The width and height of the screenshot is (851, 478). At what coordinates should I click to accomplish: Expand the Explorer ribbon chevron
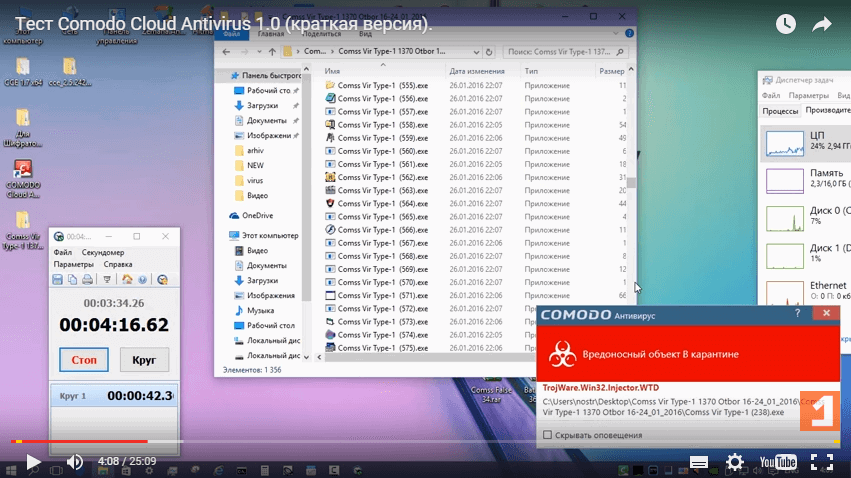(615, 34)
